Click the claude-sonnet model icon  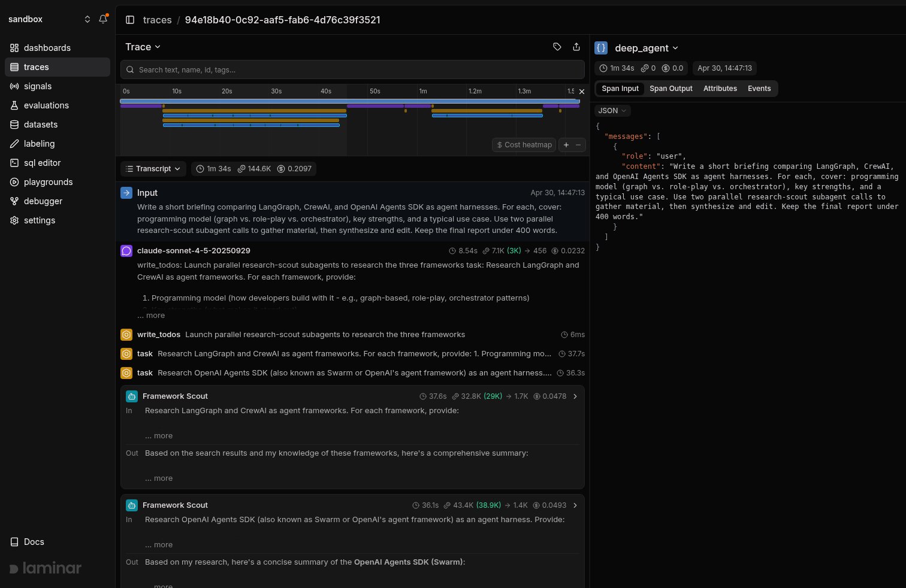point(126,251)
